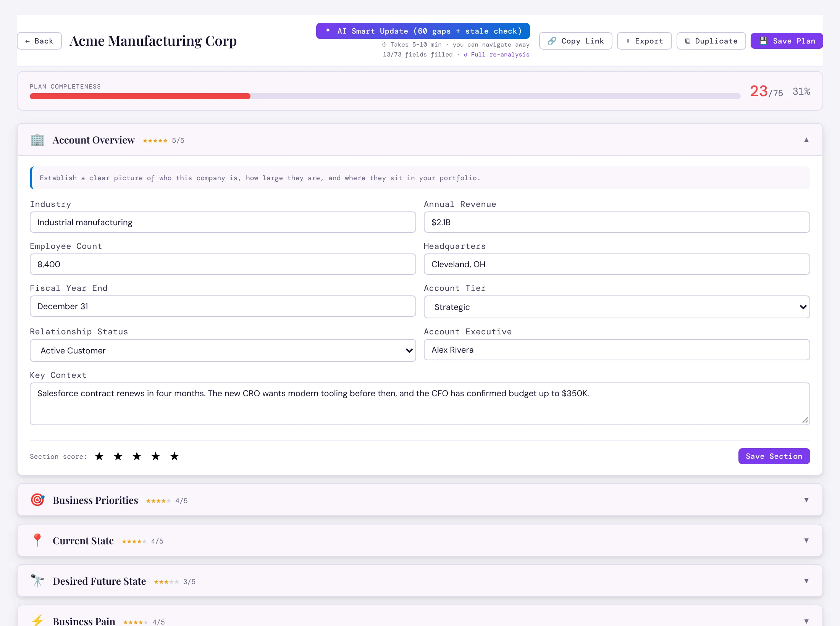Run AI Smart Update
Viewport: 840px width, 626px height.
pyautogui.click(x=423, y=31)
